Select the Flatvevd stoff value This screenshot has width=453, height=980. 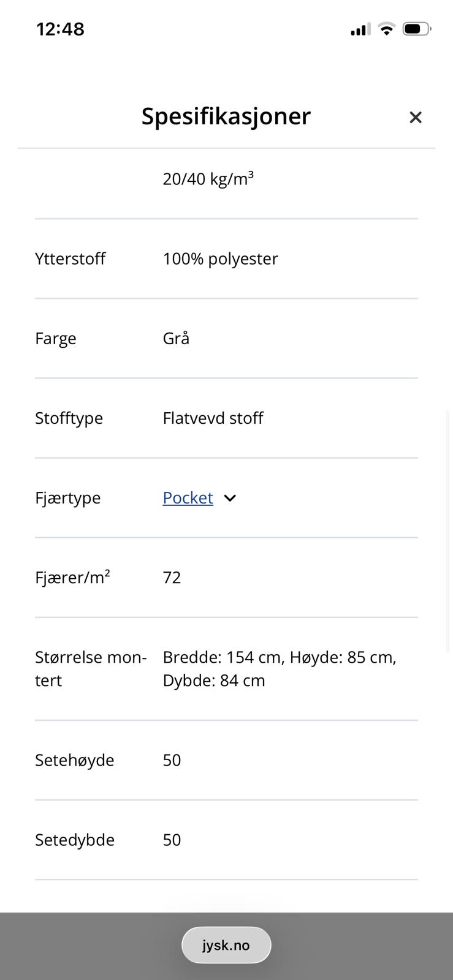coord(213,418)
